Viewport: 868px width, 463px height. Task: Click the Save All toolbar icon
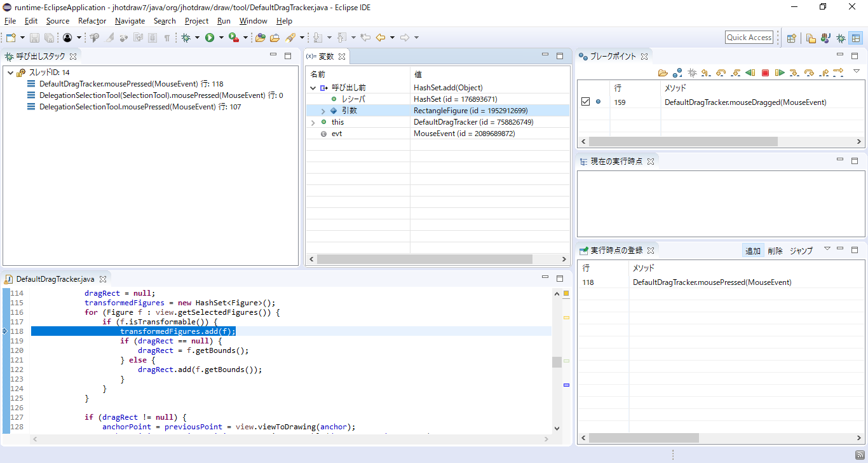tap(49, 38)
